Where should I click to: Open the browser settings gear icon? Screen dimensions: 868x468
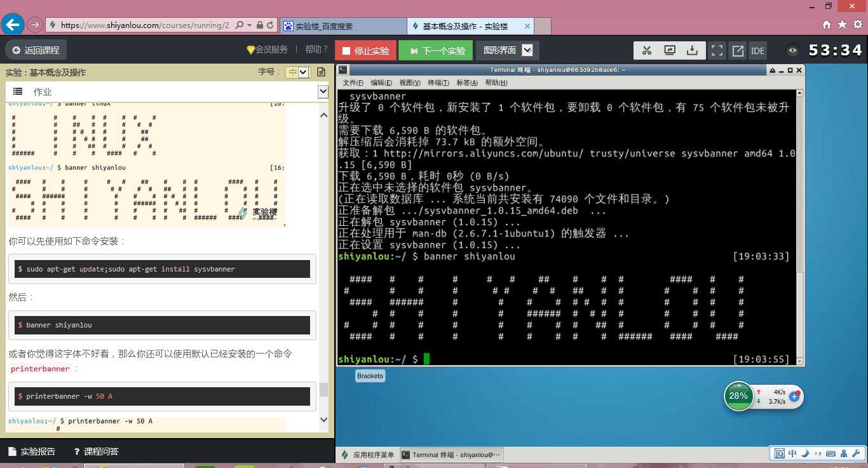858,25
